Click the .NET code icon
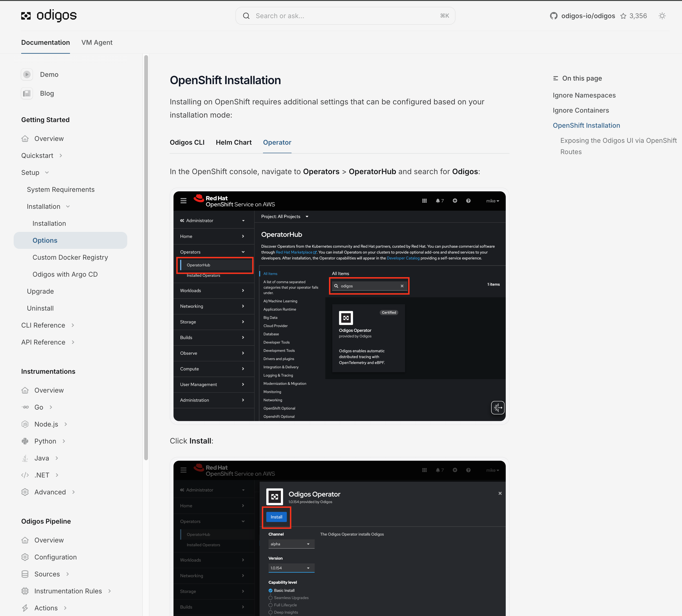Image resolution: width=682 pixels, height=616 pixels. [25, 475]
